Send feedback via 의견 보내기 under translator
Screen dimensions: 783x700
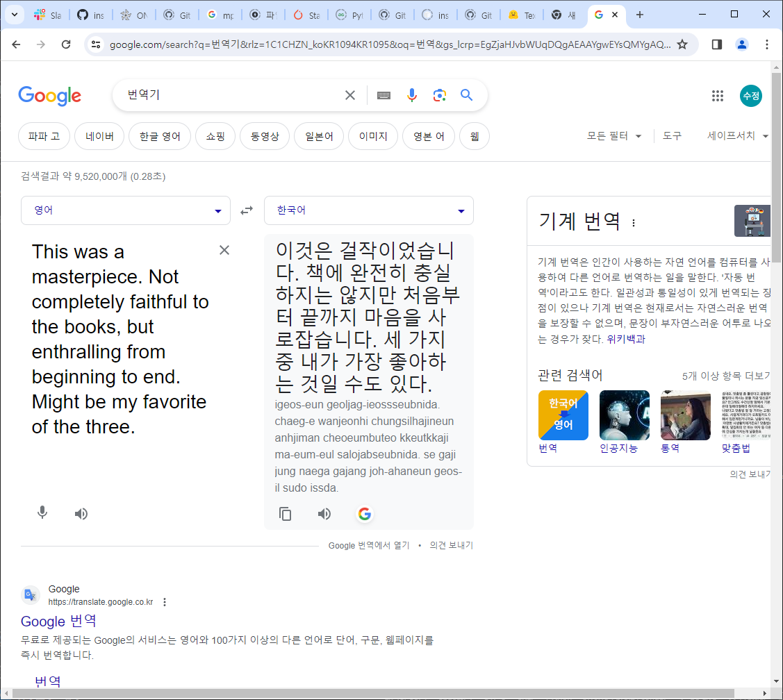(452, 545)
